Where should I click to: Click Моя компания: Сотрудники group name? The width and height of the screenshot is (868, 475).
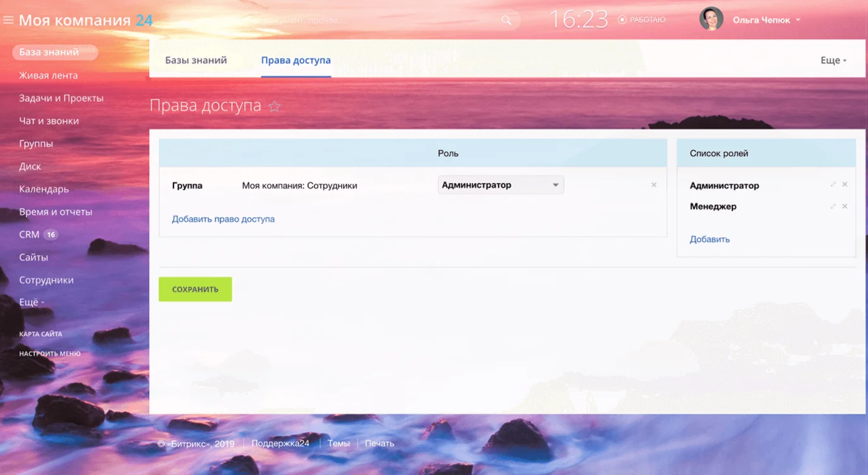[x=299, y=185]
